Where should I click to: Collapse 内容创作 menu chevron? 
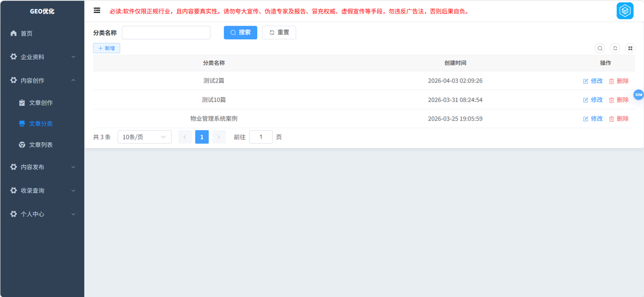point(73,80)
